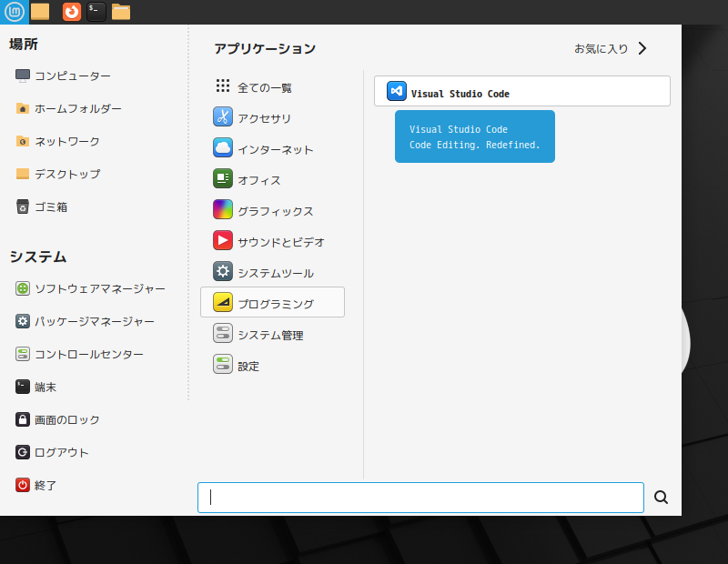Screen dimensions: 728x564
Task: Click the Linux Mint menu button
Action: point(14,12)
